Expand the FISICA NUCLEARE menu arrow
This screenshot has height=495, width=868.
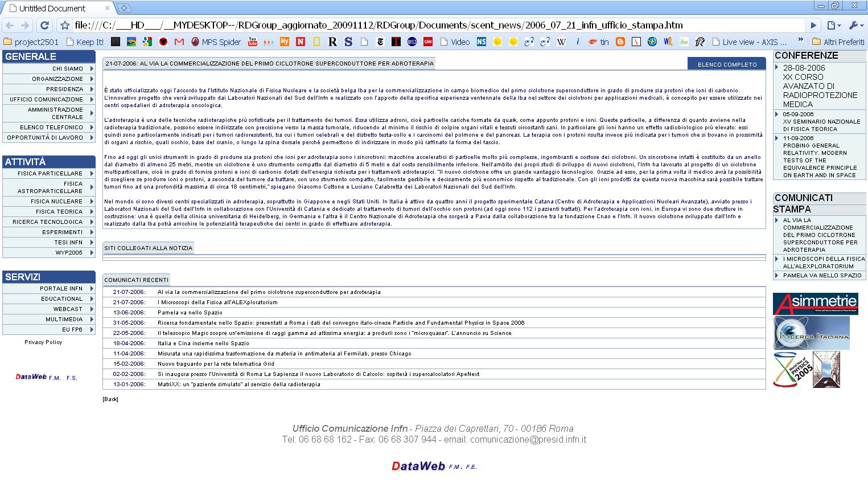92,201
